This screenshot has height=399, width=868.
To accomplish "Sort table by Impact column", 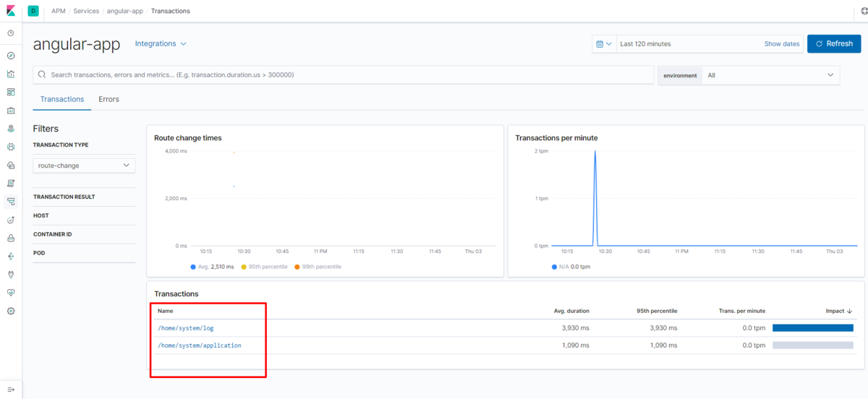I will (838, 311).
